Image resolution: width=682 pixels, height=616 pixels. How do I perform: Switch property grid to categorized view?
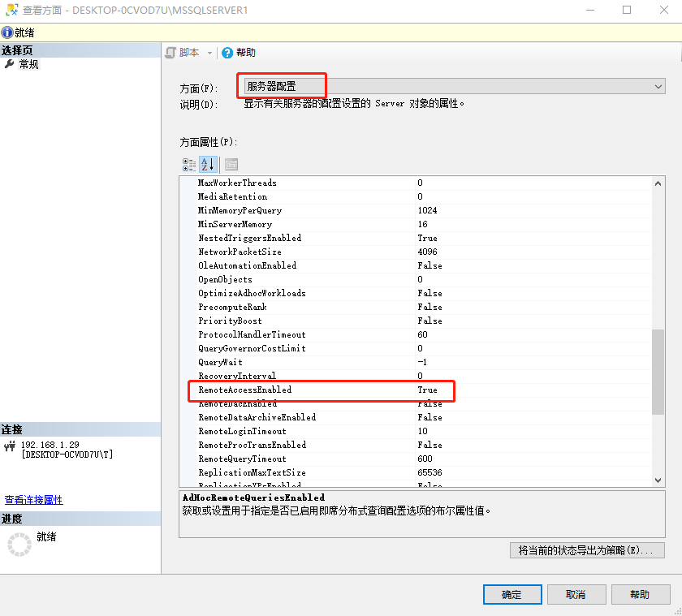pyautogui.click(x=189, y=165)
